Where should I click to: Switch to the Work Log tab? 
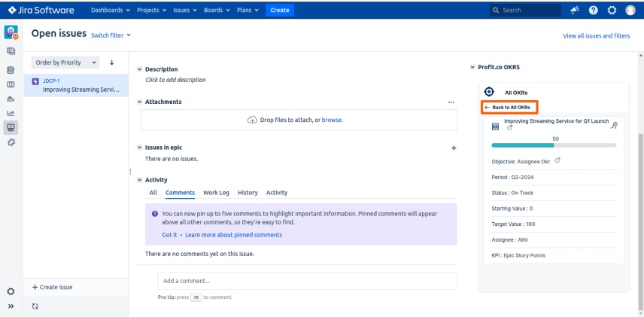[x=216, y=193]
